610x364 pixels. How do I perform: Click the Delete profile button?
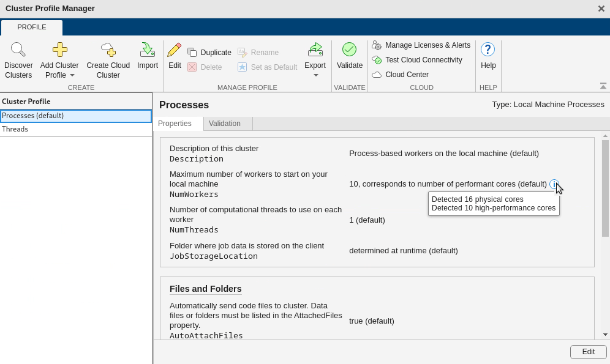click(205, 67)
